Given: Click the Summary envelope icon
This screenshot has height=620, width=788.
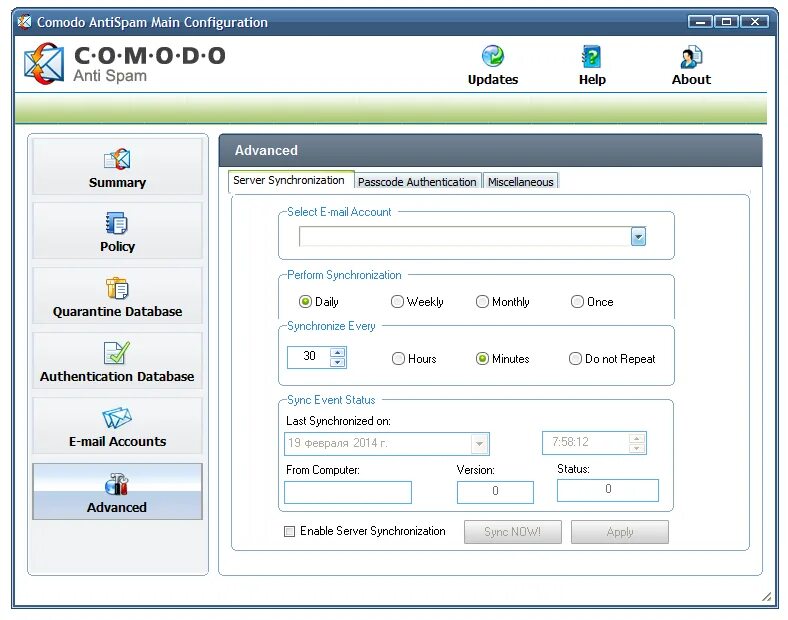Looking at the screenshot, I should click(x=117, y=159).
